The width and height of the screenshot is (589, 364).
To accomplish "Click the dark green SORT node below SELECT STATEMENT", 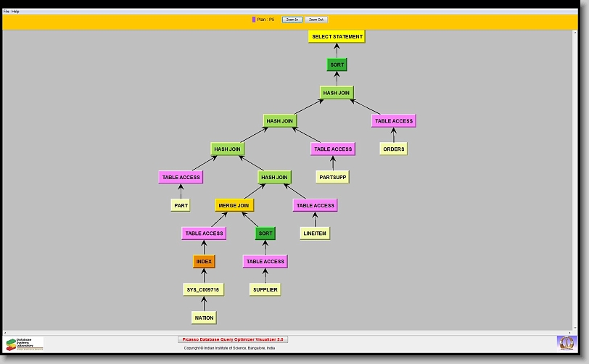I will pos(337,65).
